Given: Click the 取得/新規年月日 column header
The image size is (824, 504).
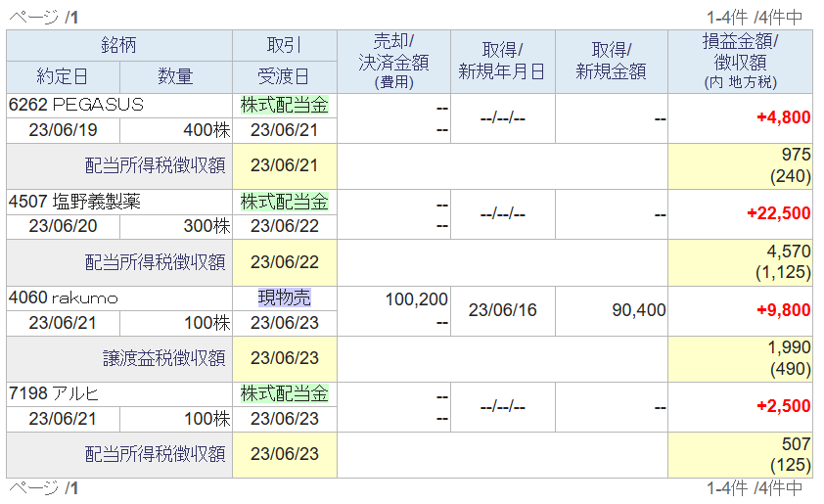Looking at the screenshot, I should click(502, 62).
